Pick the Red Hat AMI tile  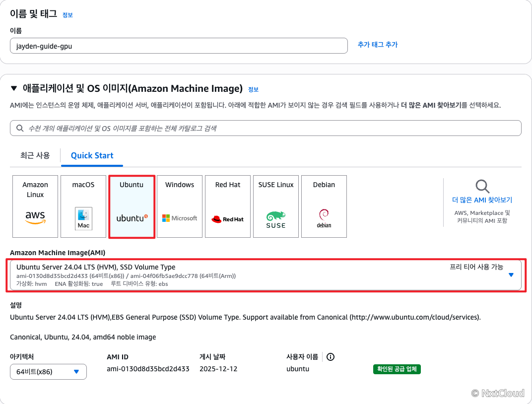(x=228, y=206)
